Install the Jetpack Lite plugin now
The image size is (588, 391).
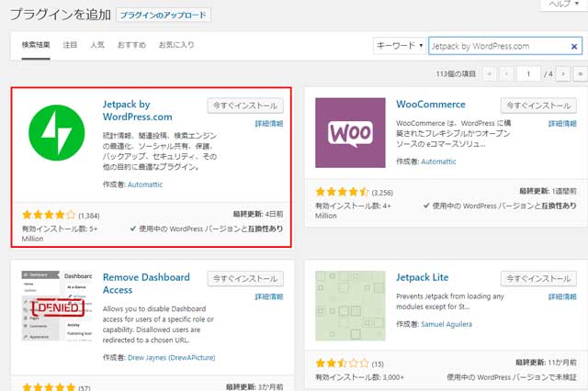click(538, 279)
